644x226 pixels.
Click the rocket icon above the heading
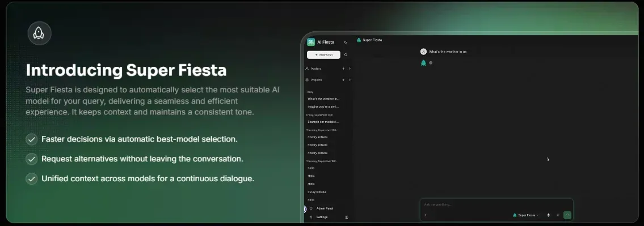[39, 33]
